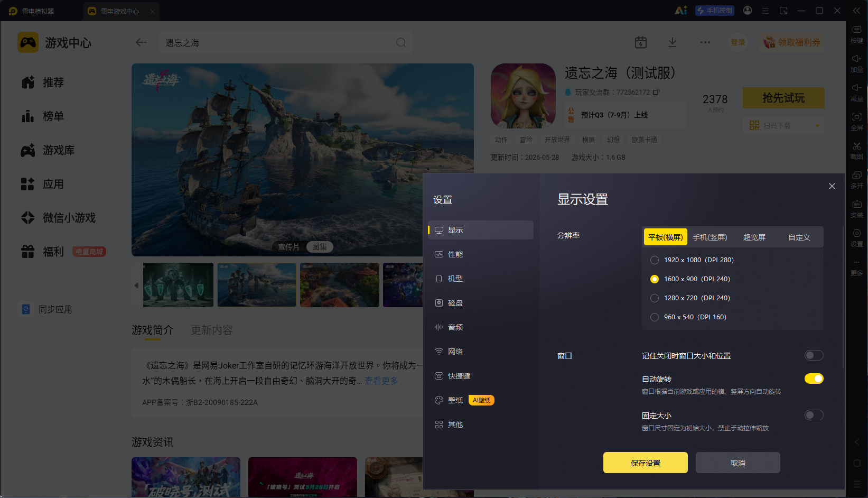Select the 平板(横屏) resolution tab
The image size is (868, 498).
tap(666, 237)
